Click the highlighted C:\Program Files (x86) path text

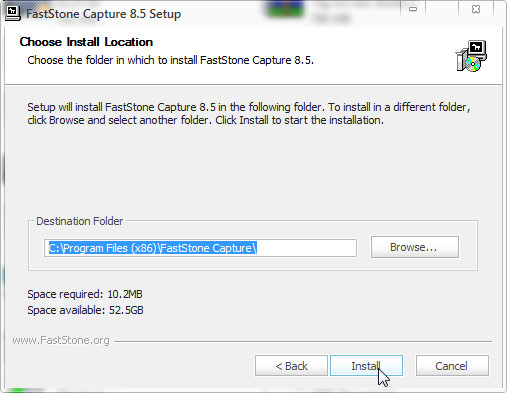(153, 248)
